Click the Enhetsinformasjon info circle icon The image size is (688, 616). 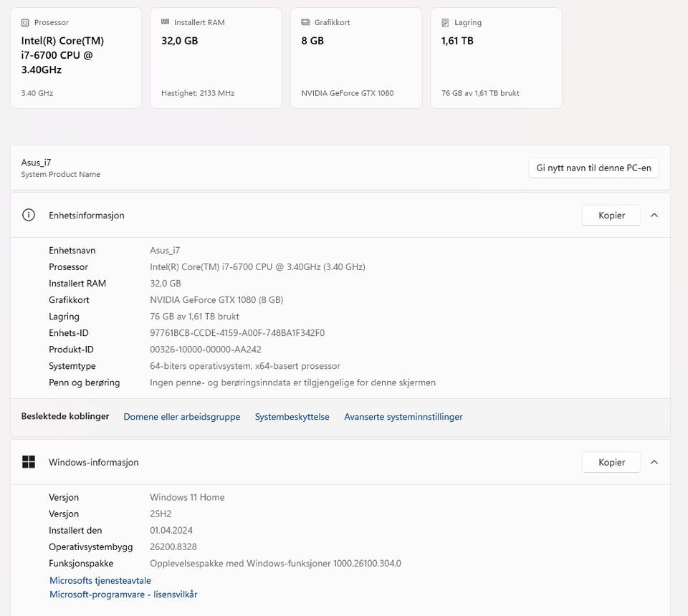pos(29,215)
